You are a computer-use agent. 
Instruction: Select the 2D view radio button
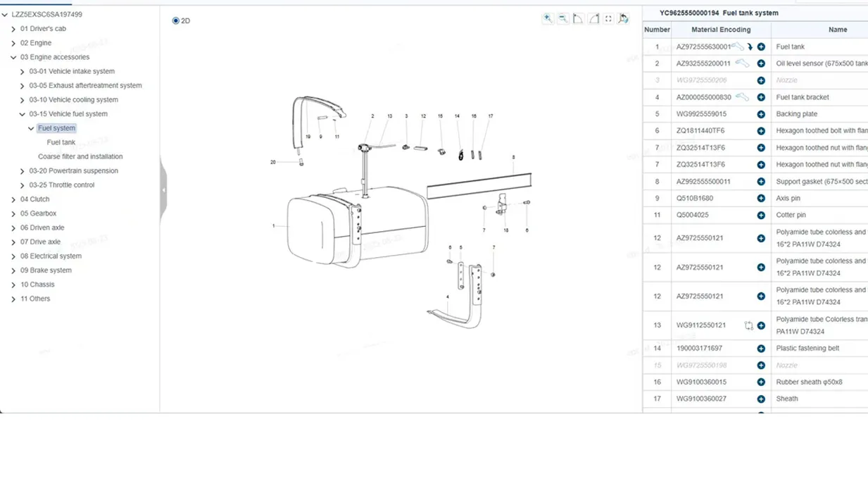(x=176, y=21)
